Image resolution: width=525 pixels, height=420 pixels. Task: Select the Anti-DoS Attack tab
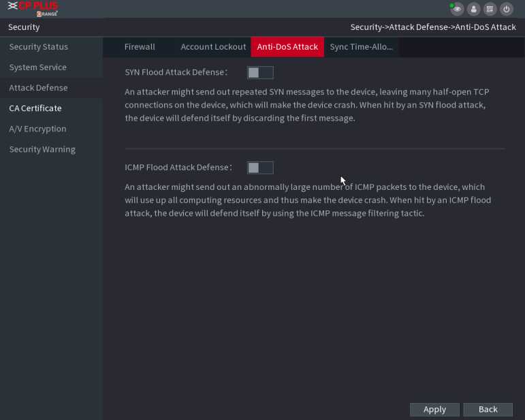[x=287, y=47]
